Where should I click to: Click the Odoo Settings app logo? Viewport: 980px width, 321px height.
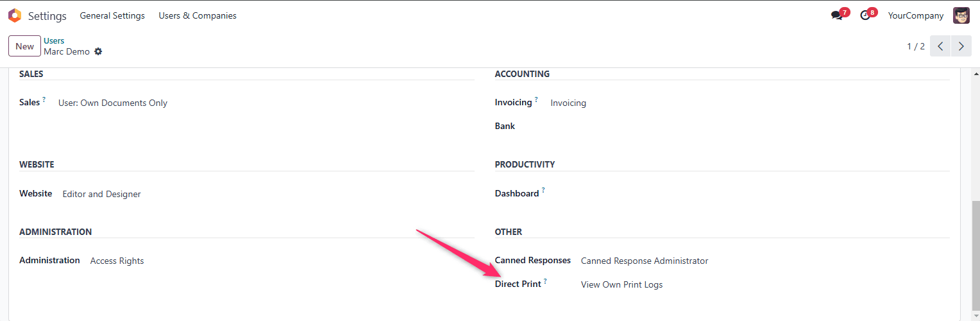pos(14,15)
